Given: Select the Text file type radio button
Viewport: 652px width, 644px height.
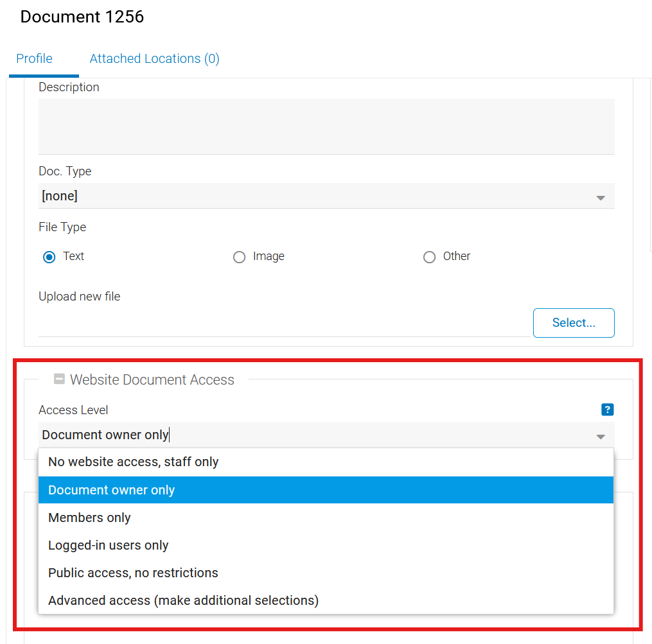Looking at the screenshot, I should coord(49,257).
